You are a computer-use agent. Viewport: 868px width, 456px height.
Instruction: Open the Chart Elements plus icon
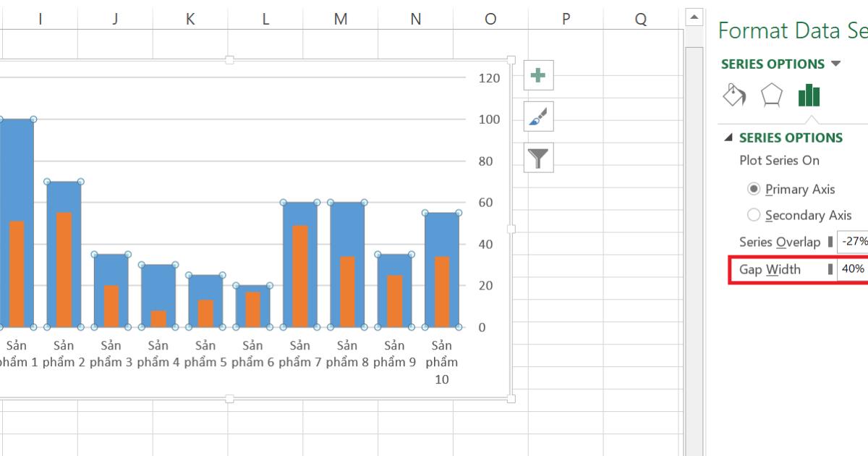click(x=537, y=75)
